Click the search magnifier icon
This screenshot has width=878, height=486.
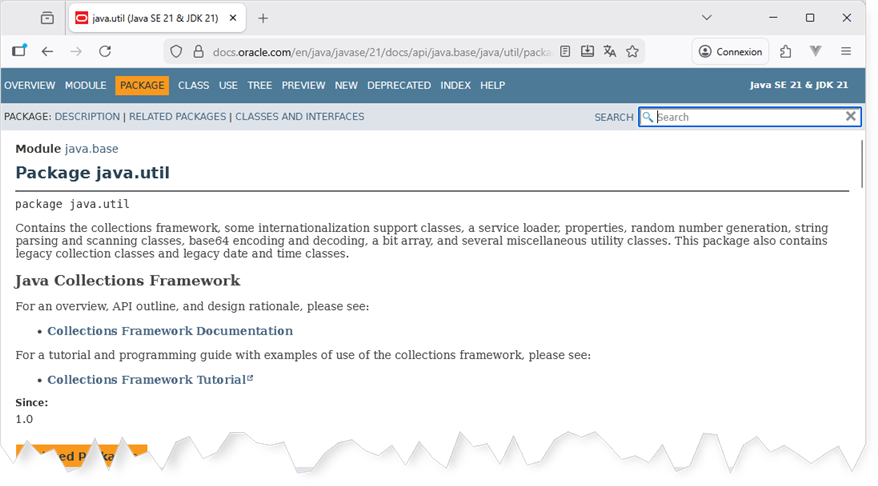point(647,117)
